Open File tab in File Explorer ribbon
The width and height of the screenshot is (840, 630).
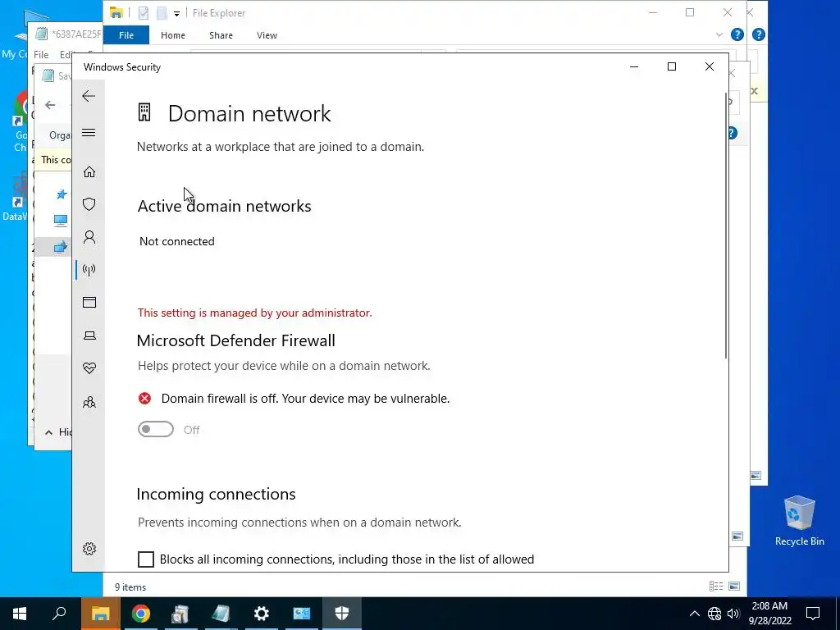pyautogui.click(x=126, y=35)
